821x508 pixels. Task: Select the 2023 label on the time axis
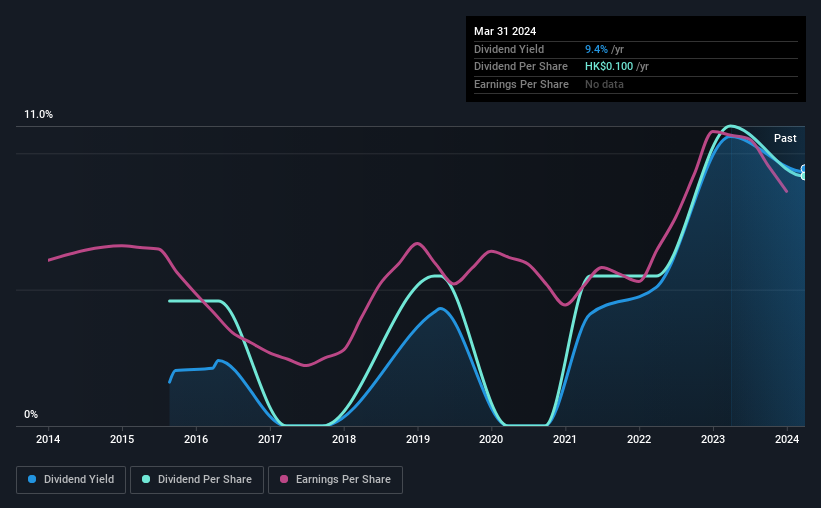coord(713,439)
